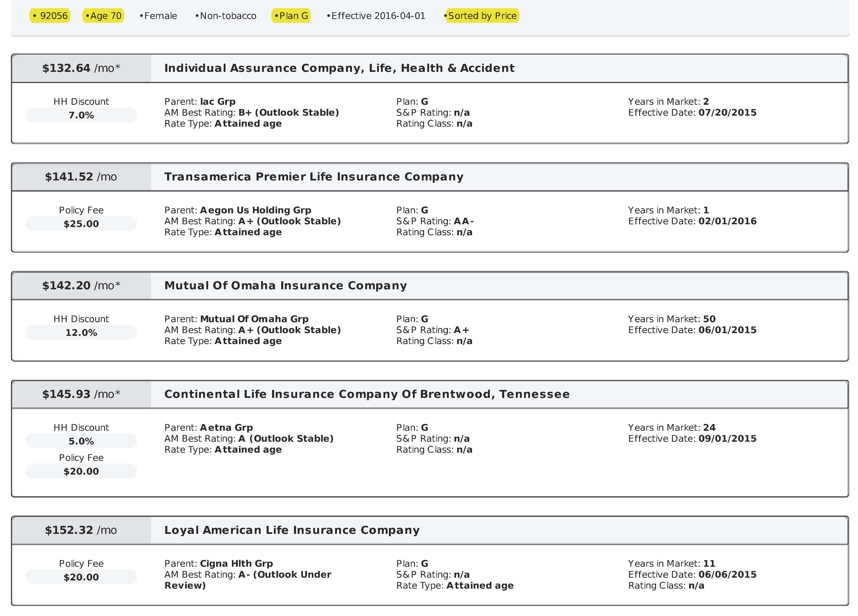This screenshot has width=858, height=616.
Task: Click the $132.64 /mo price header
Action: click(x=81, y=68)
